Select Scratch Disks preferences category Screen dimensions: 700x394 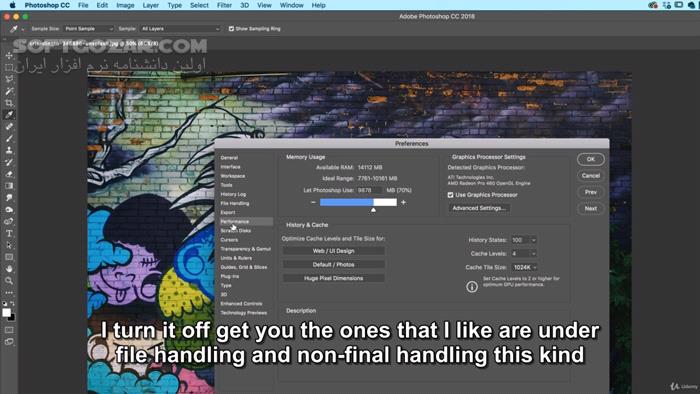[x=236, y=231]
